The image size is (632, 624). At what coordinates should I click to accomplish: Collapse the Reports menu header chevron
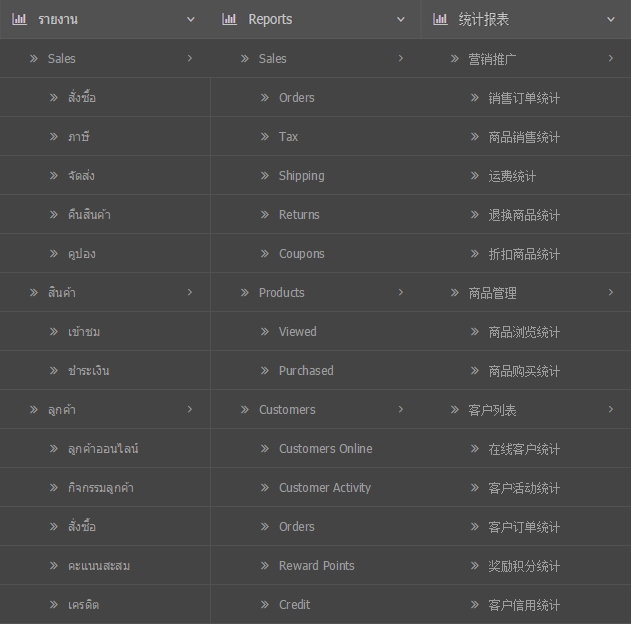pos(401,19)
